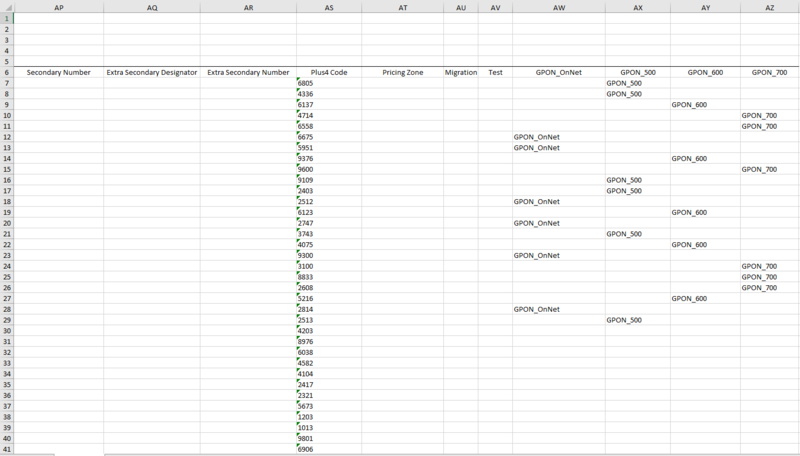Viewport: 800px width, 456px height.
Task: Select the "Extra Secondary Designator" cell
Action: click(152, 72)
